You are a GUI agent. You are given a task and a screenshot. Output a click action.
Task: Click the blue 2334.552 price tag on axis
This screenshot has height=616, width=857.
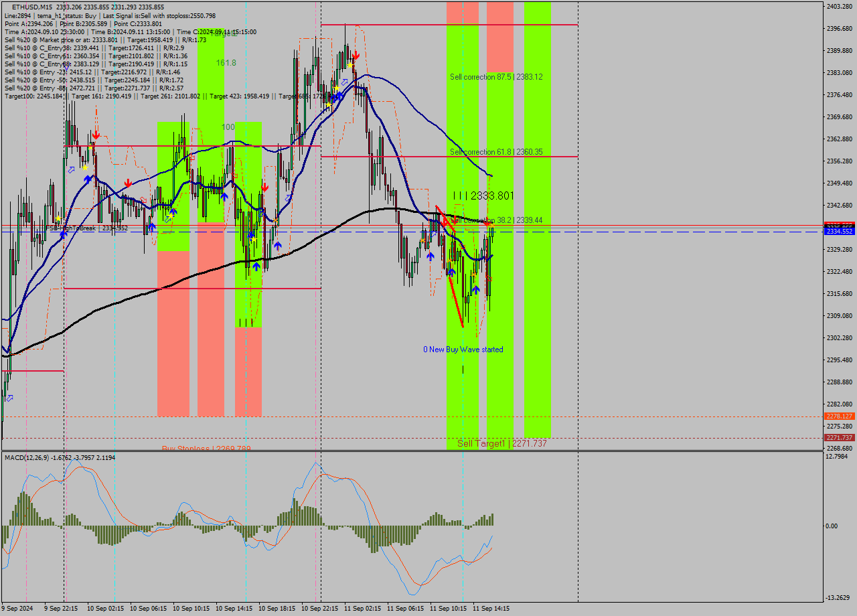pos(839,231)
